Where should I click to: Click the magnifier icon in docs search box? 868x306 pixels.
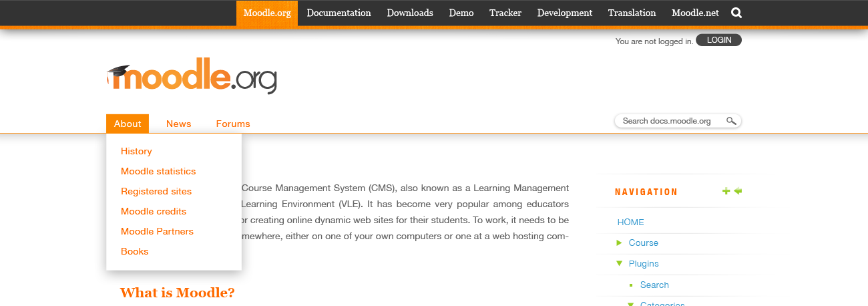click(731, 121)
